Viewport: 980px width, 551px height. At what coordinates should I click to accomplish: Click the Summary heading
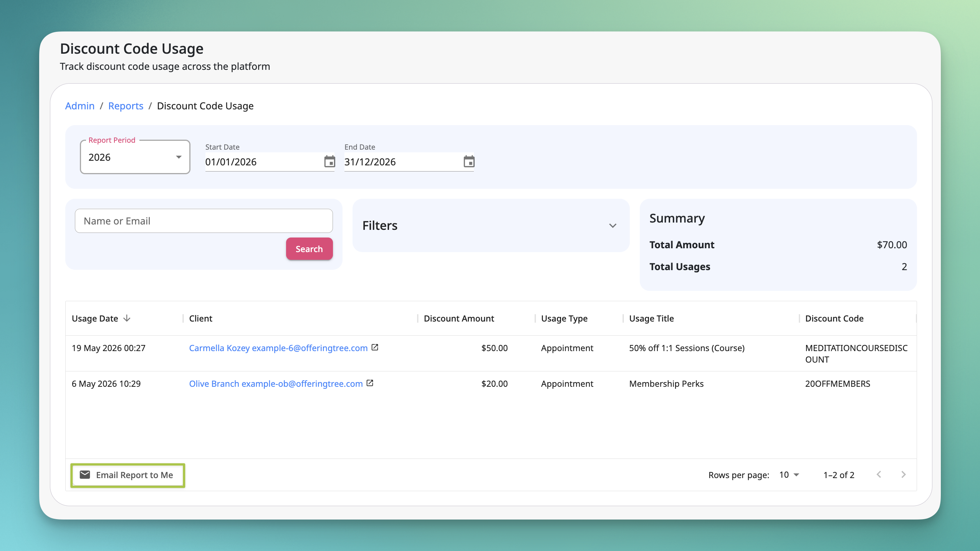677,218
